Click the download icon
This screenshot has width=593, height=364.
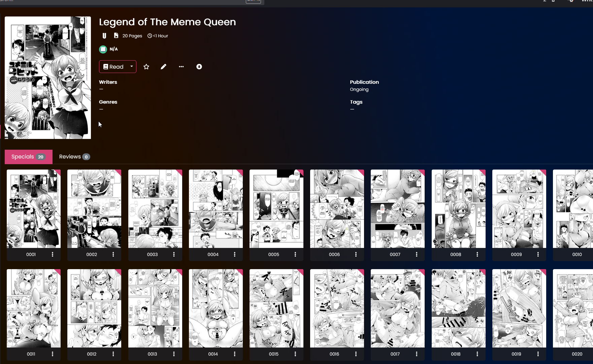click(x=199, y=67)
